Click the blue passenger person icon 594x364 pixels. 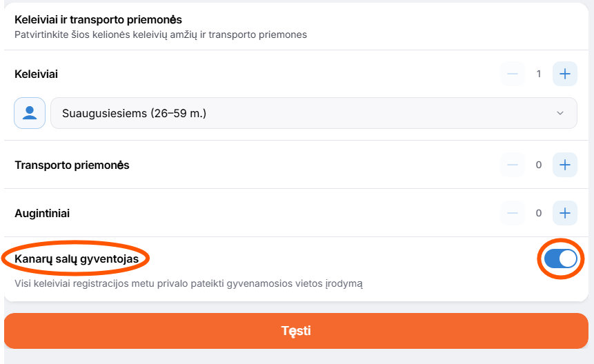click(30, 113)
